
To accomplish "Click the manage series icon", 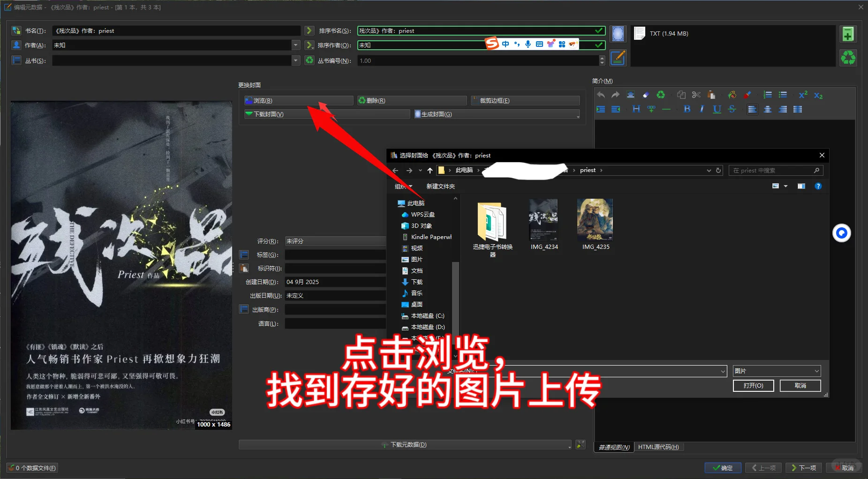I will coord(16,60).
